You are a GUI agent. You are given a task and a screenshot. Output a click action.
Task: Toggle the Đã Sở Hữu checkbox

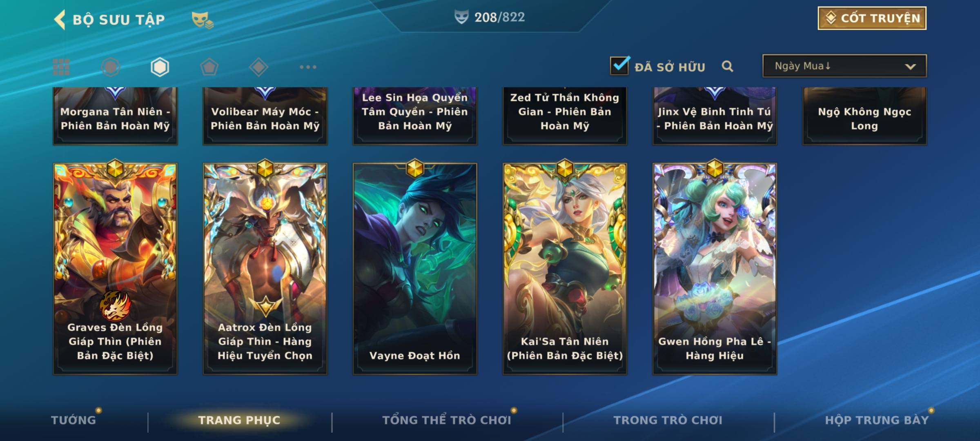[x=619, y=65]
